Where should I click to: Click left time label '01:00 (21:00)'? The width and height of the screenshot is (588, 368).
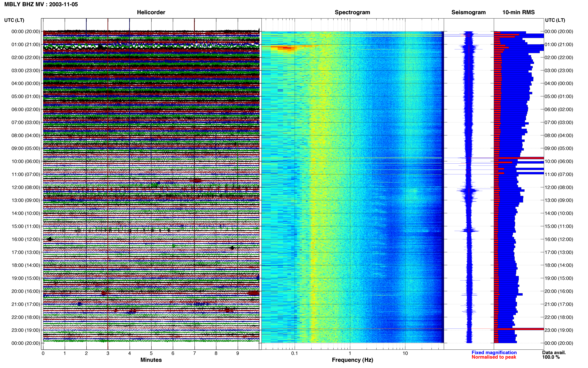26,45
